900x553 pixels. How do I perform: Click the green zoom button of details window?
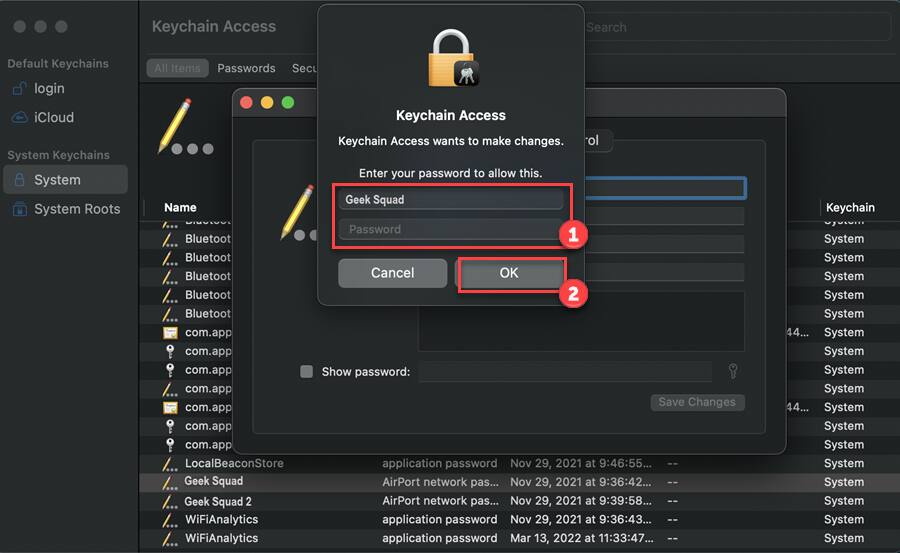(x=288, y=102)
